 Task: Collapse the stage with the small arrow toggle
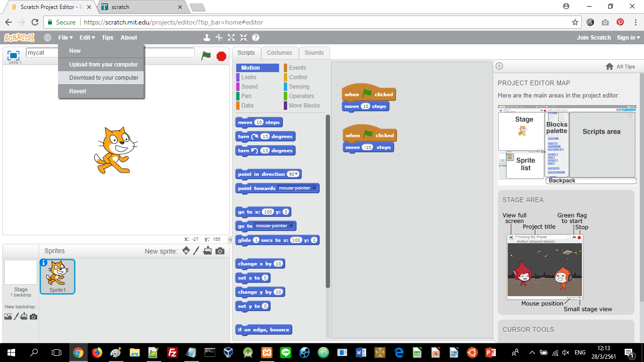230,240
